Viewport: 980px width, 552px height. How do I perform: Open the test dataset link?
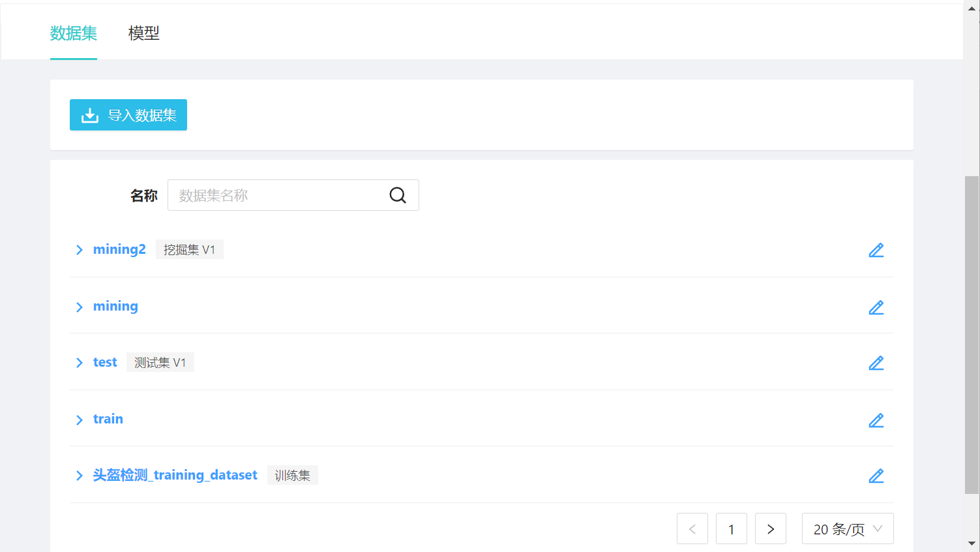[105, 362]
